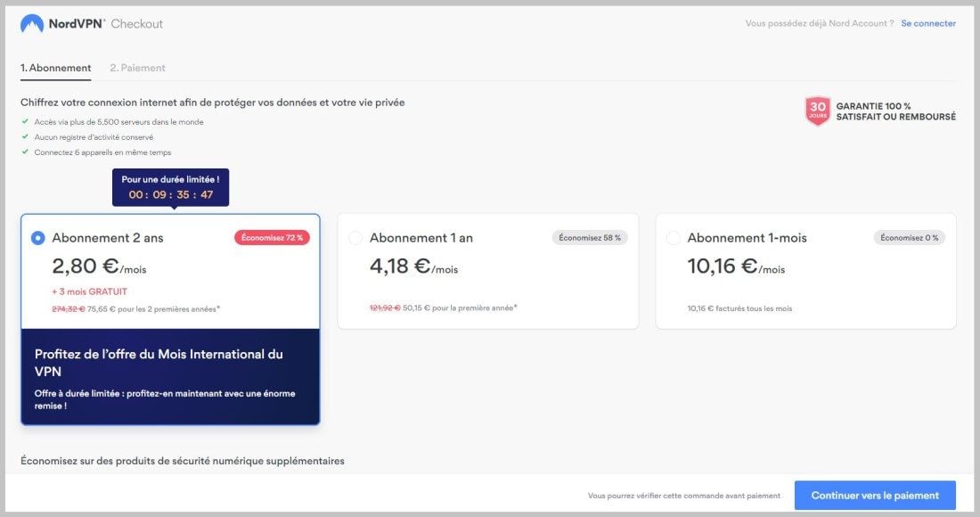Click Continuer vers le paiement button
This screenshot has width=980, height=517.
pyautogui.click(x=875, y=495)
